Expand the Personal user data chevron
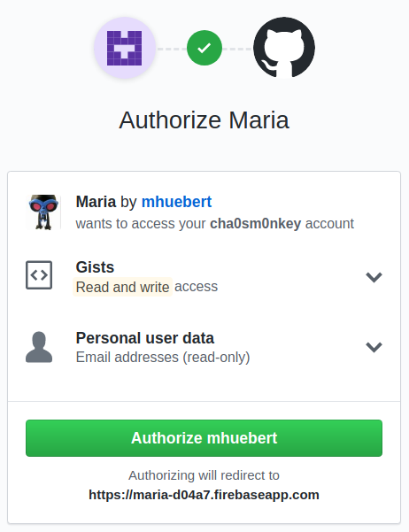Image resolution: width=409 pixels, height=532 pixels. 374,347
